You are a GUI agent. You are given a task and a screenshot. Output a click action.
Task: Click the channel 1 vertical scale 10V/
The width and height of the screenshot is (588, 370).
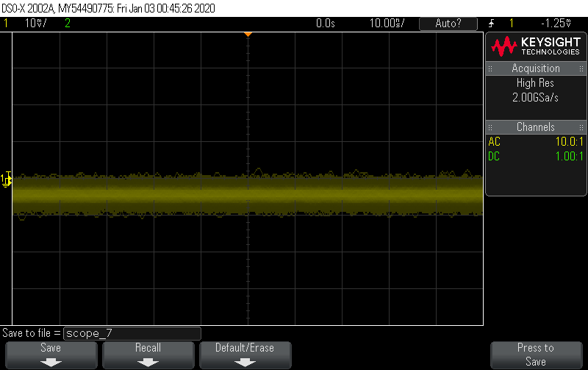(35, 24)
